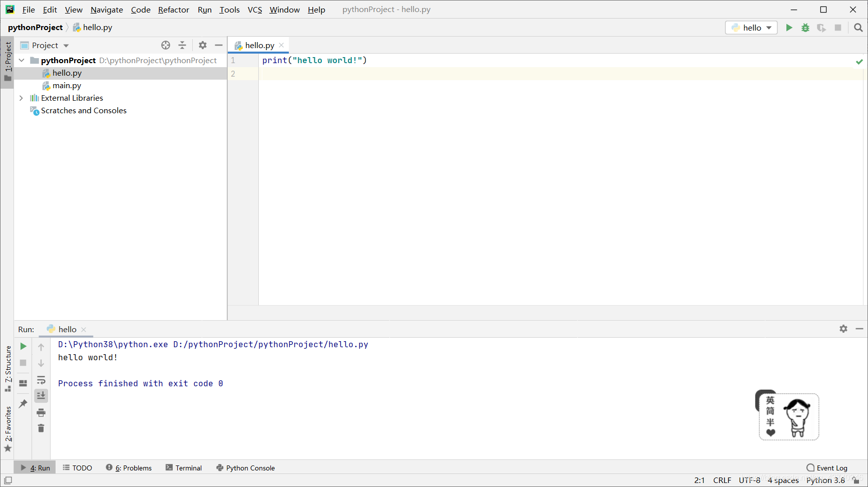The width and height of the screenshot is (868, 487).
Task: Click the hello.py breadcrumb in the navigation bar
Action: tap(93, 28)
